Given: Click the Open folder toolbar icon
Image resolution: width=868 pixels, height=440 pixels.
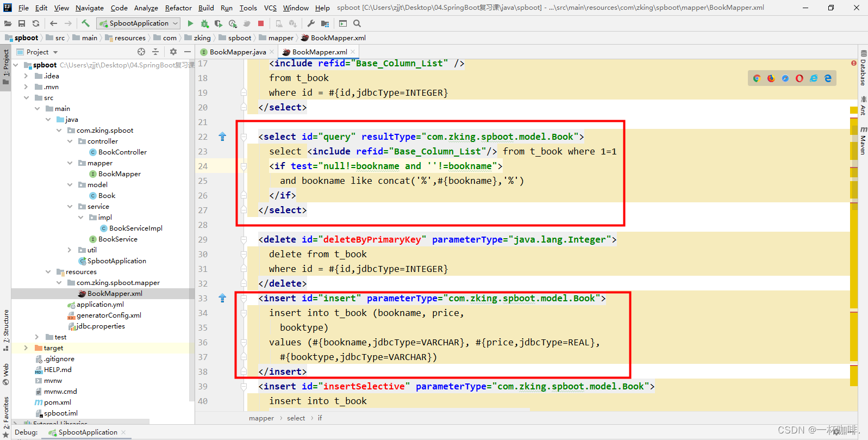Looking at the screenshot, I should (8, 23).
